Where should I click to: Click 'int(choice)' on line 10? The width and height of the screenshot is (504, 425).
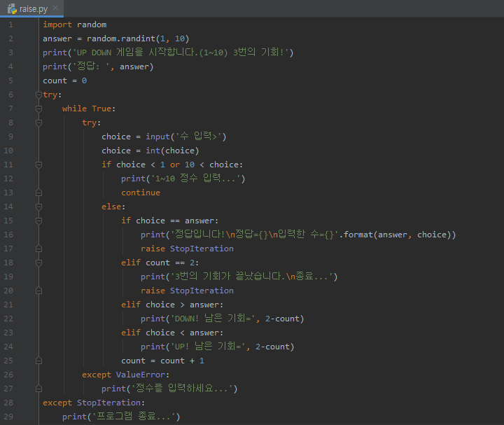[172, 151]
